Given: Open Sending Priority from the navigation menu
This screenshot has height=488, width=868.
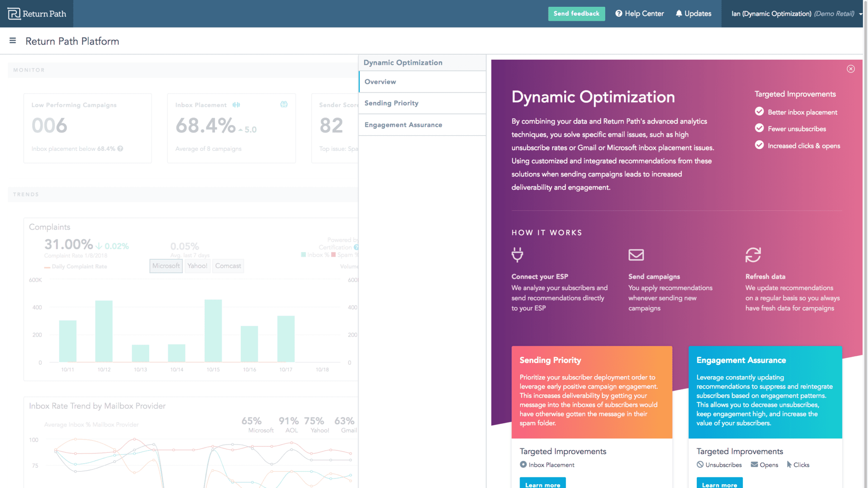Looking at the screenshot, I should click(x=391, y=103).
